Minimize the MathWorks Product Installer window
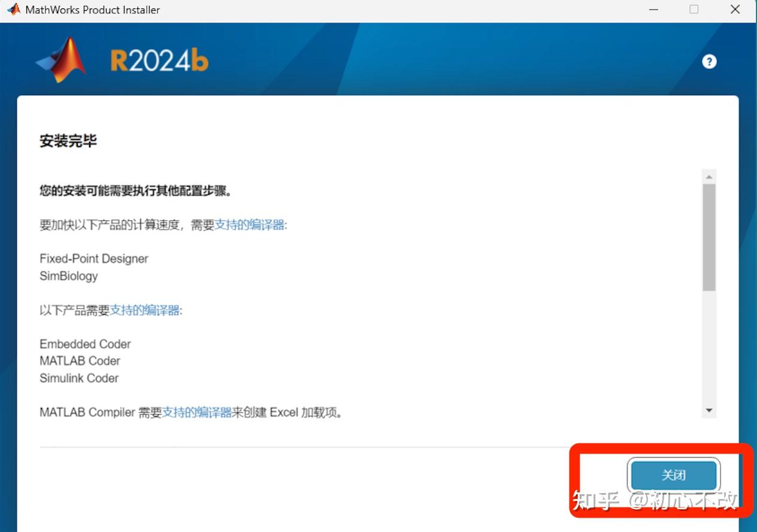Screen dimensions: 757x532 point(653,10)
